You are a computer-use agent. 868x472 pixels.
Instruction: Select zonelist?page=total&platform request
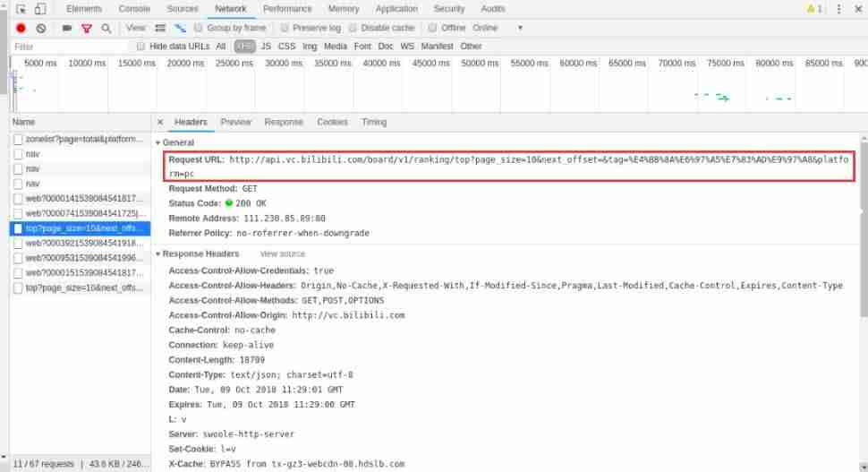point(80,139)
